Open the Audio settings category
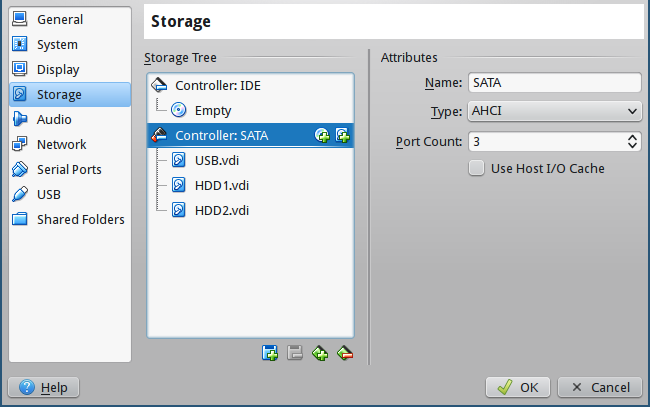The height and width of the screenshot is (407, 650). 70,119
